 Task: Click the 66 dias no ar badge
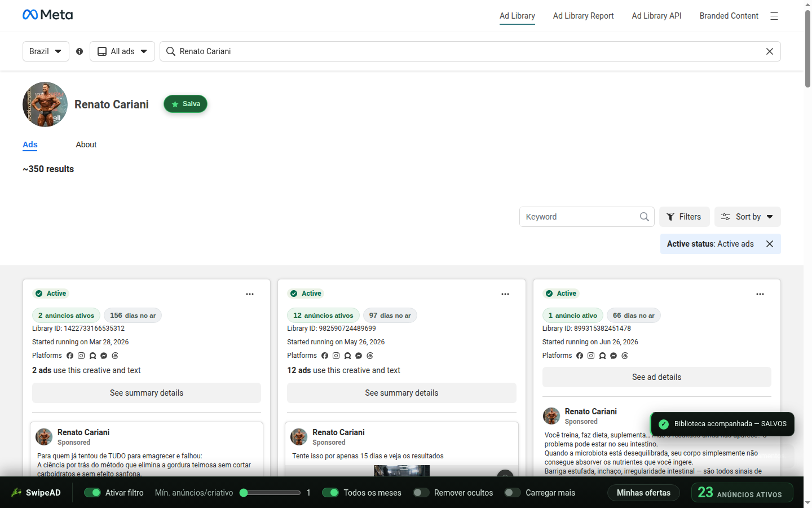tap(634, 316)
